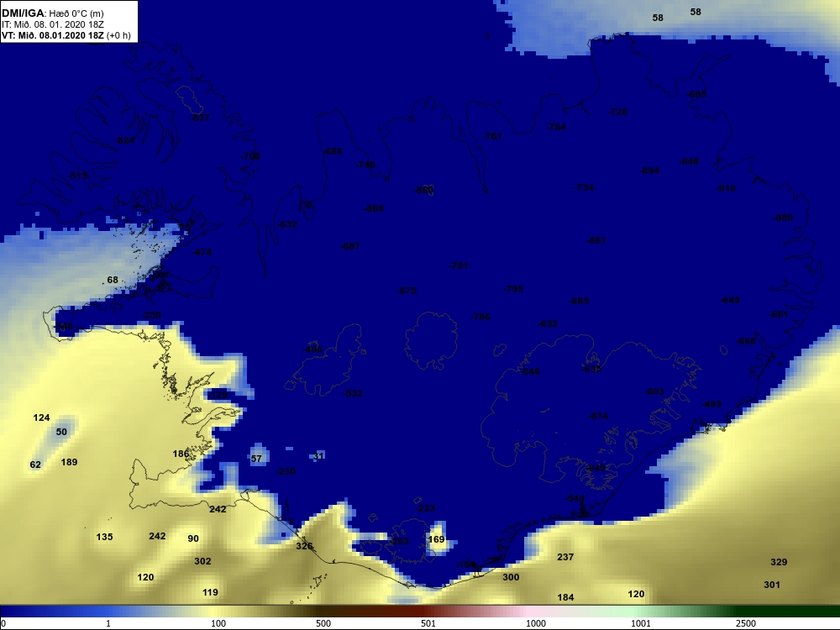Click the value -734 on the map

click(x=584, y=187)
